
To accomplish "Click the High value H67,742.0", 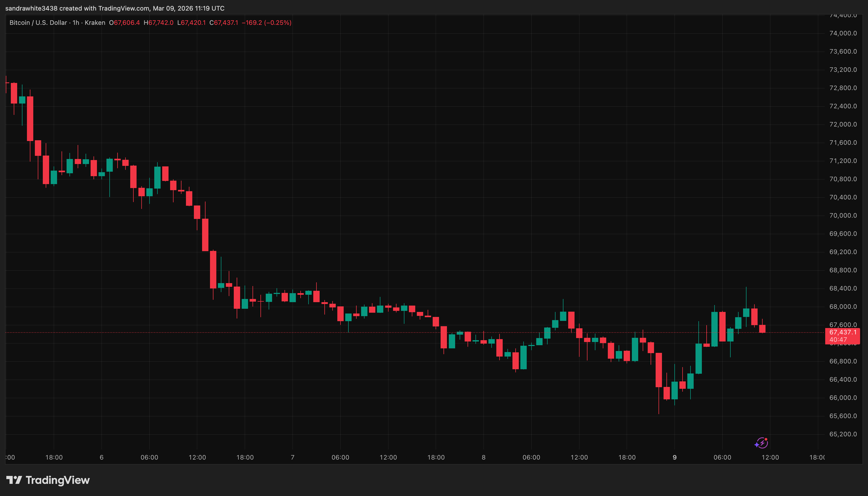I will (158, 23).
